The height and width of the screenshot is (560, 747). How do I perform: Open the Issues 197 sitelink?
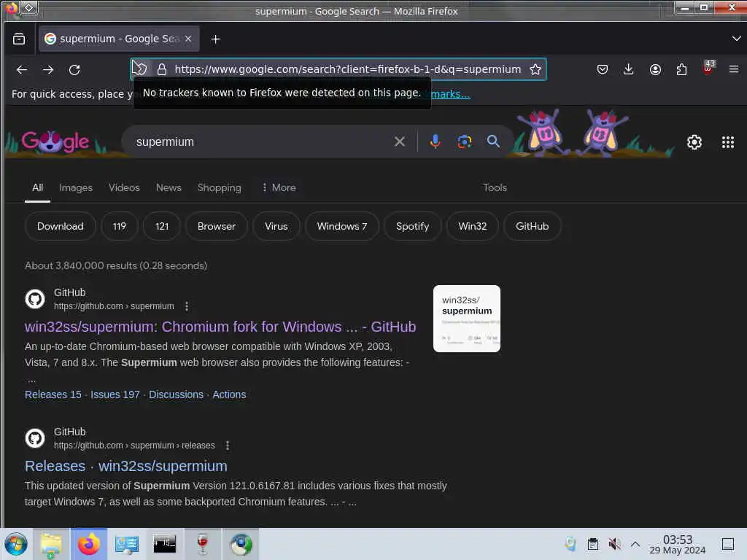pyautogui.click(x=115, y=394)
